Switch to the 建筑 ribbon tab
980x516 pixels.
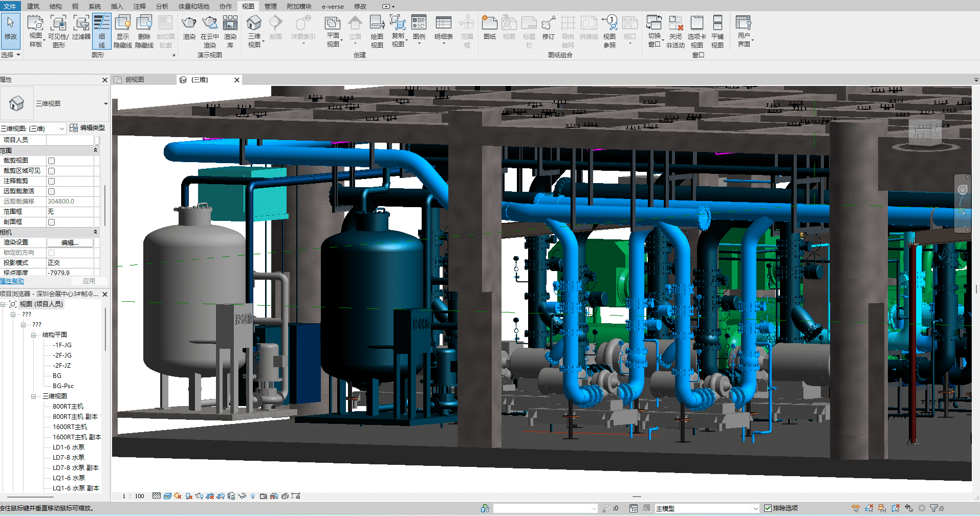(x=33, y=6)
